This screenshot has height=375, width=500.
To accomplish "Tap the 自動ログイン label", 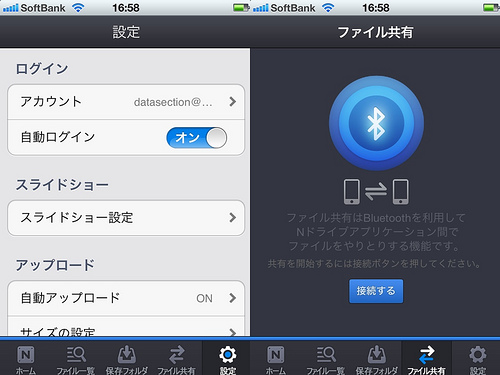I will (x=58, y=137).
